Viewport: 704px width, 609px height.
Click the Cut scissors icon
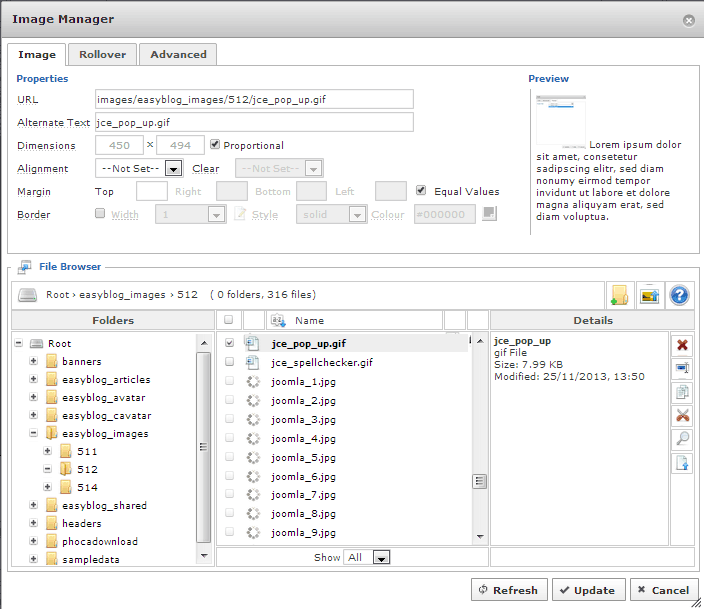click(683, 416)
